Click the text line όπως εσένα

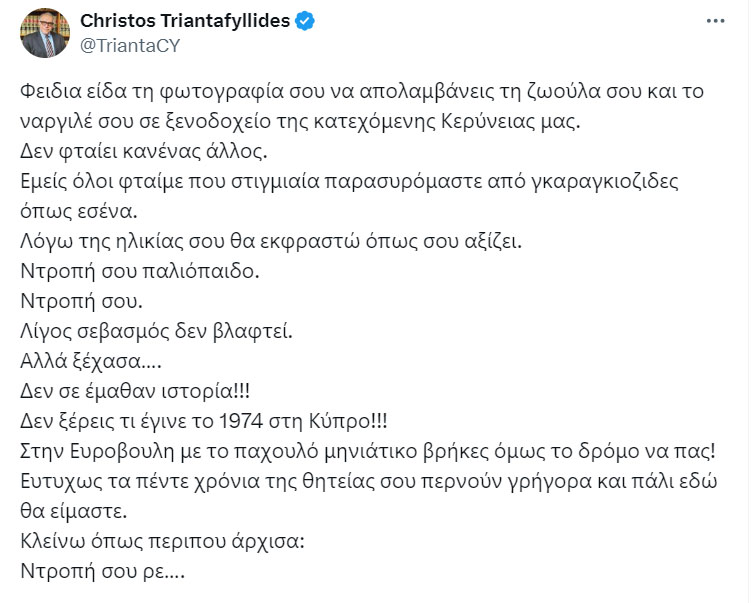pos(79,211)
